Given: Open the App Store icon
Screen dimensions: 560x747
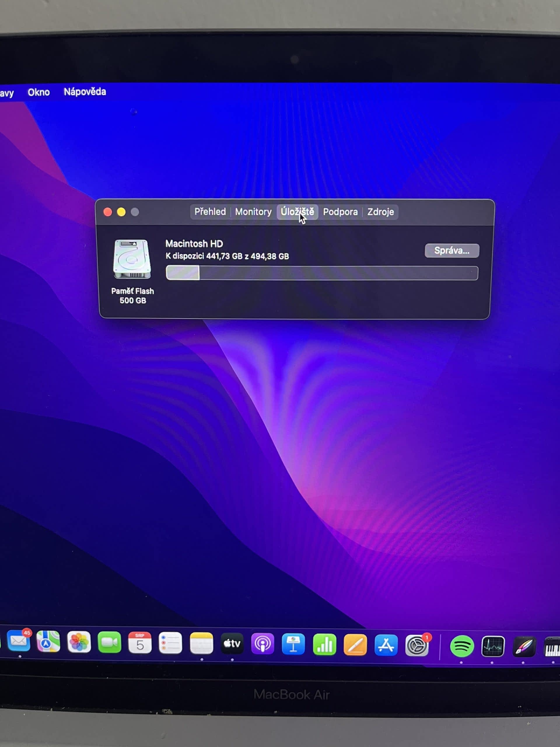Looking at the screenshot, I should point(386,645).
